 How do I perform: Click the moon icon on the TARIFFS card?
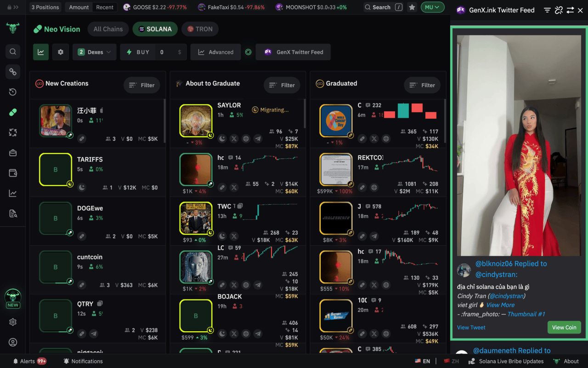82,187
